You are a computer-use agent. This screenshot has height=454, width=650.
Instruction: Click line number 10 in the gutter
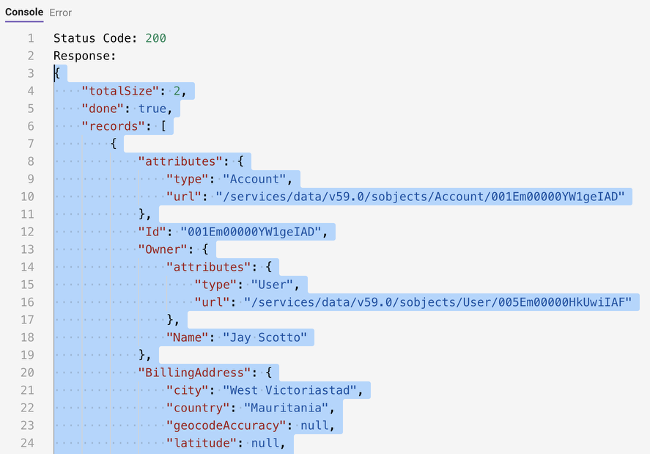pos(28,197)
